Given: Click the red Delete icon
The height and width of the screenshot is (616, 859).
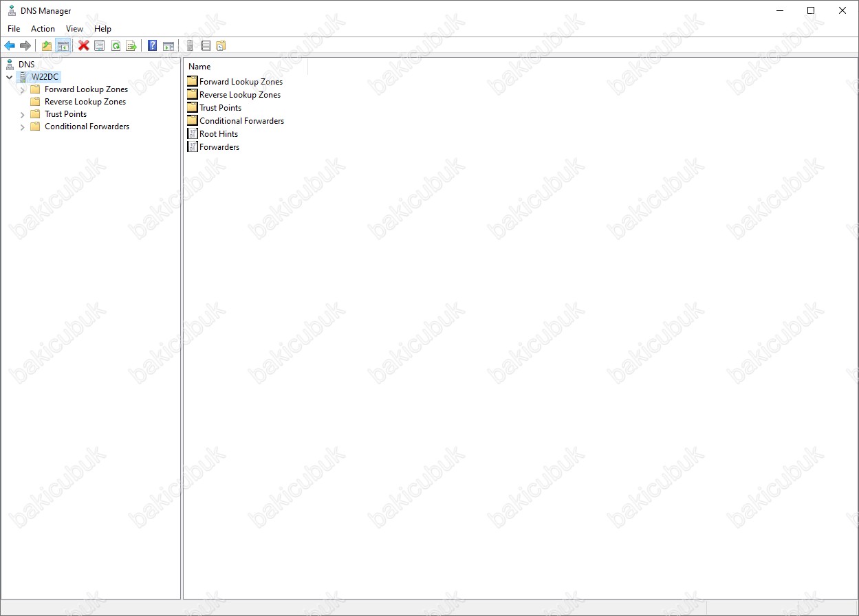Looking at the screenshot, I should tap(84, 46).
